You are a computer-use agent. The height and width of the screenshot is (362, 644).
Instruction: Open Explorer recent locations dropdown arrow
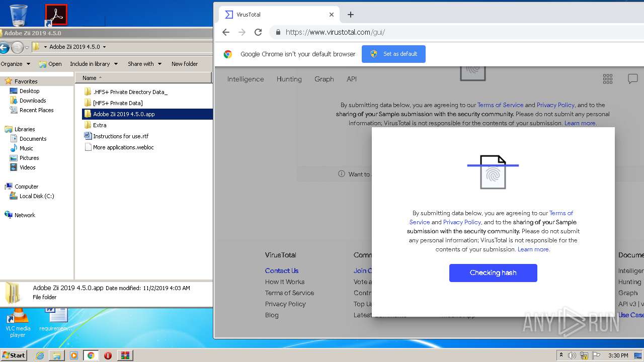pyautogui.click(x=27, y=47)
